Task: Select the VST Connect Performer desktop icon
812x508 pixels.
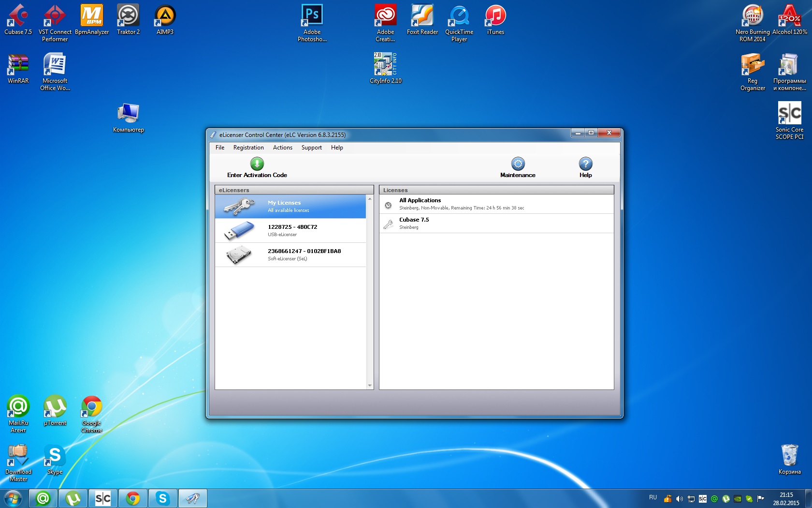Action: 55,23
